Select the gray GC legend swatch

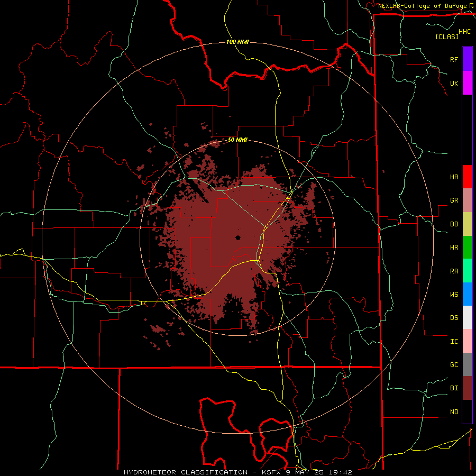click(467, 364)
